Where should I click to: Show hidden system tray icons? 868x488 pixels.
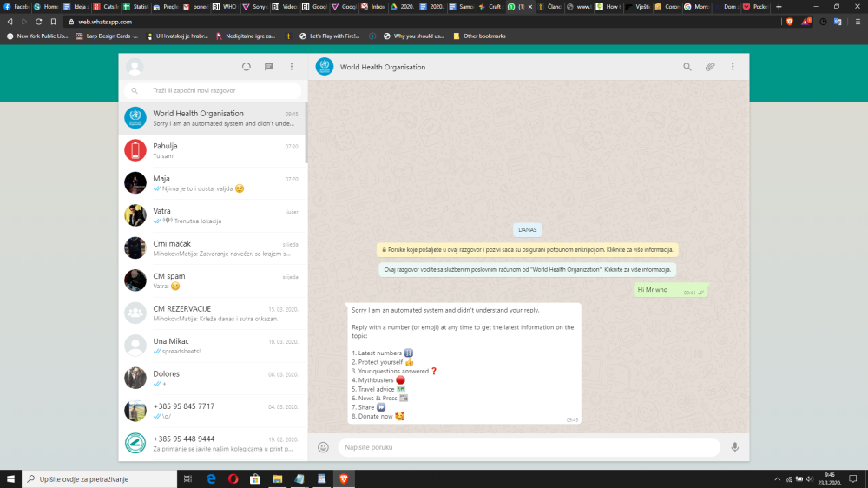coord(777,479)
